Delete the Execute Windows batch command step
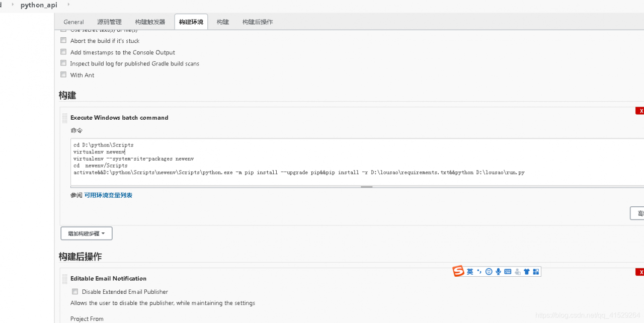 click(x=640, y=111)
